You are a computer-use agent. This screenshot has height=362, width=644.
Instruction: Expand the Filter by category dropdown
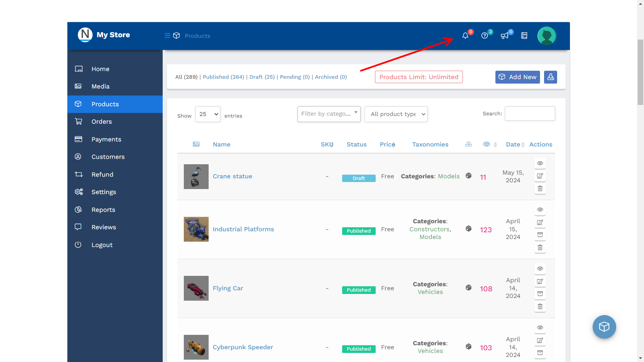329,114
